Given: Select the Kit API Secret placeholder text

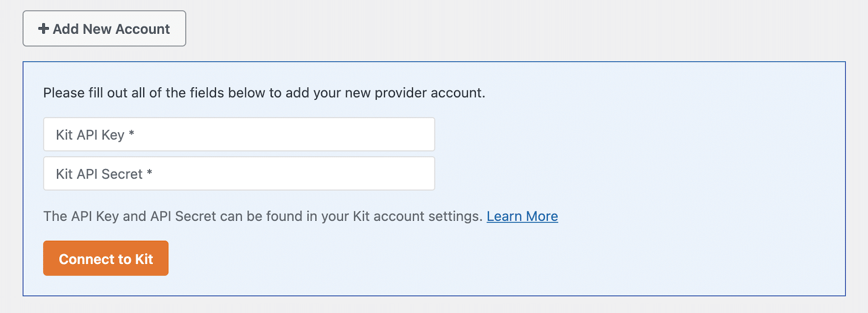Looking at the screenshot, I should click(x=99, y=174).
